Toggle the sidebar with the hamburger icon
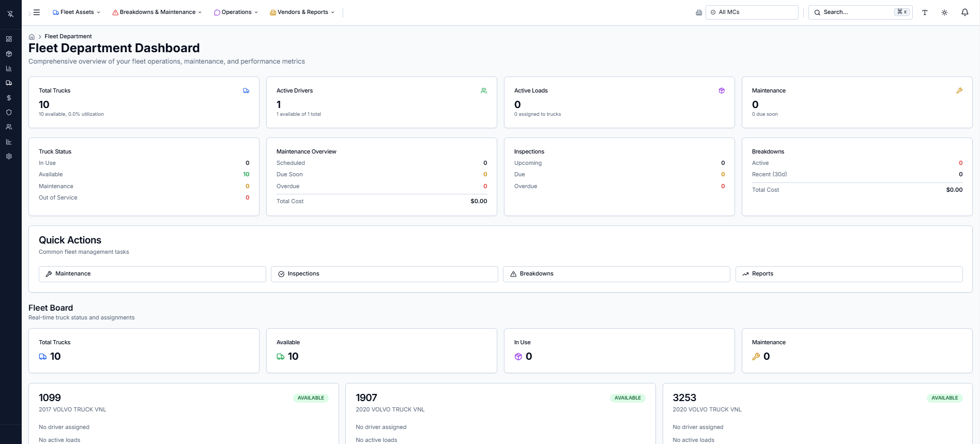Screen dimensions: 980x444 (37, 12)
